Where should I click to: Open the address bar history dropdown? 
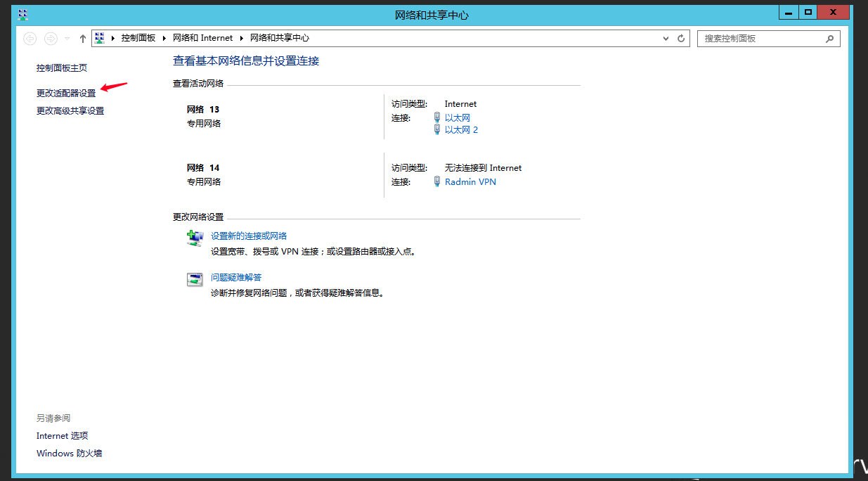click(666, 39)
